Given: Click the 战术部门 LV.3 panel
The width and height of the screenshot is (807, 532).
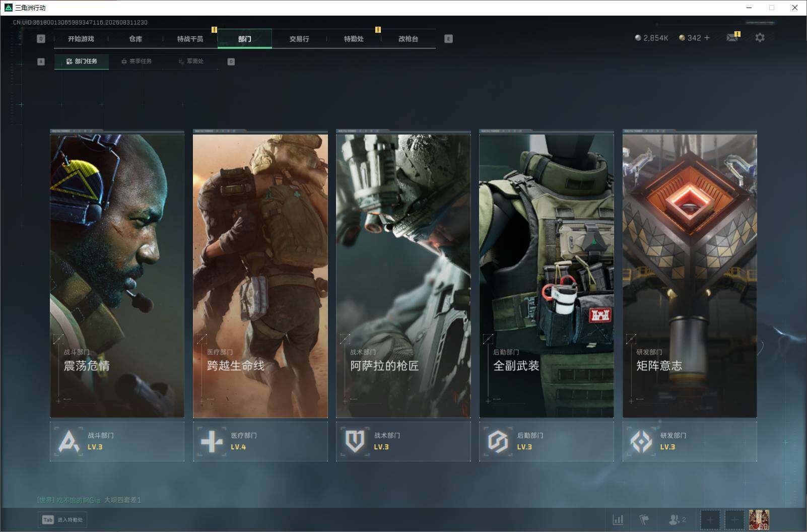Looking at the screenshot, I should (x=403, y=441).
